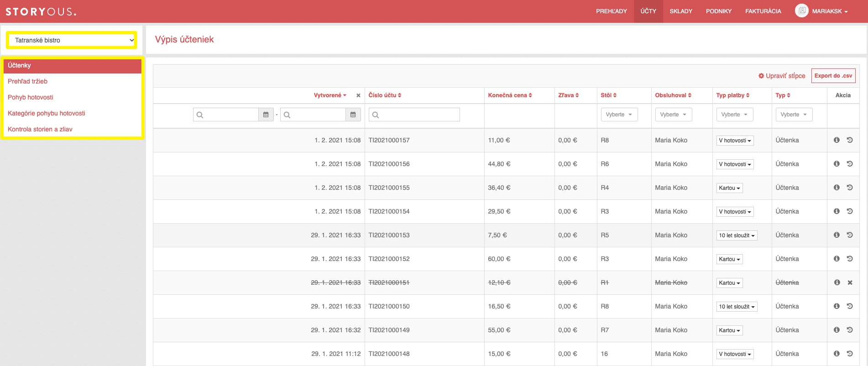Click the refund icon for receipt TI2021000149
The width and height of the screenshot is (868, 366).
pyautogui.click(x=850, y=330)
